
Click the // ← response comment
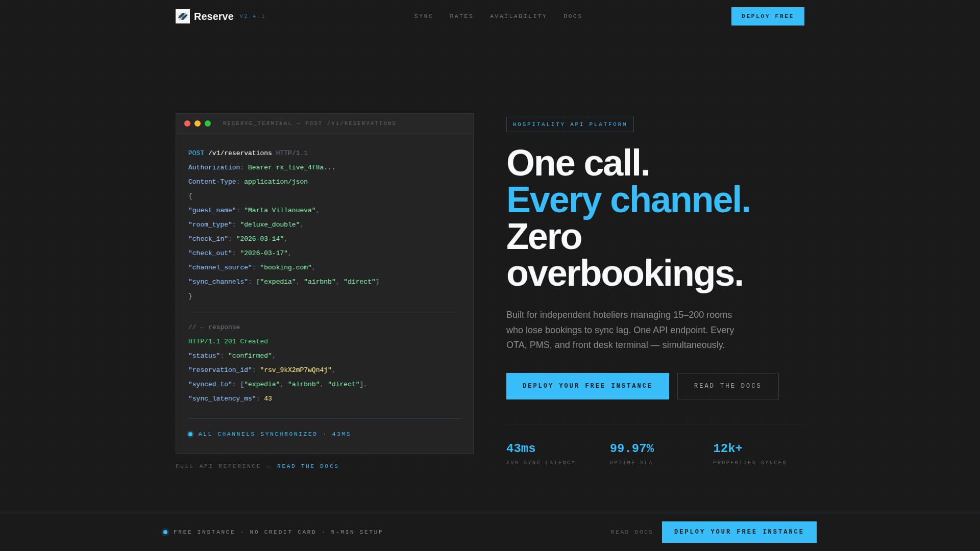214,327
